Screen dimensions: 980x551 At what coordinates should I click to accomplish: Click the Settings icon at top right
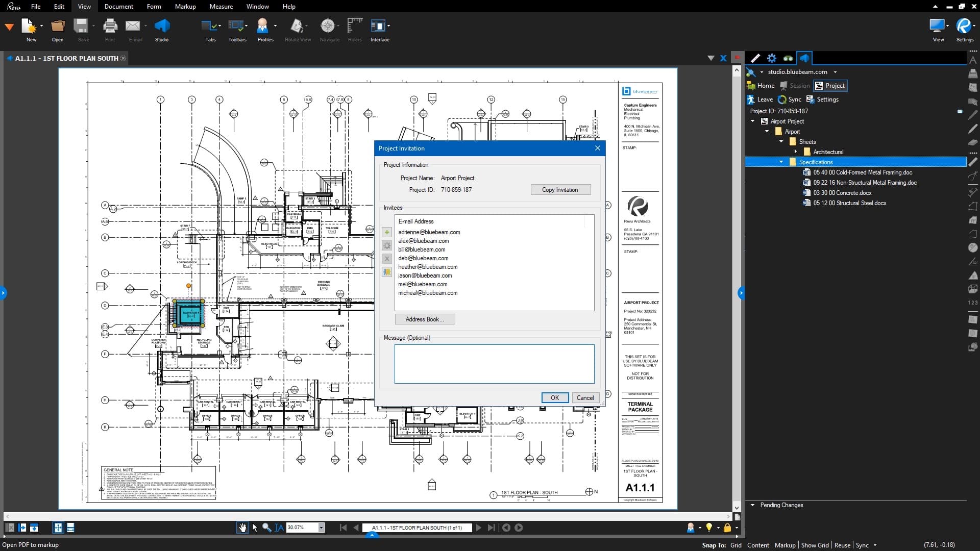(964, 27)
